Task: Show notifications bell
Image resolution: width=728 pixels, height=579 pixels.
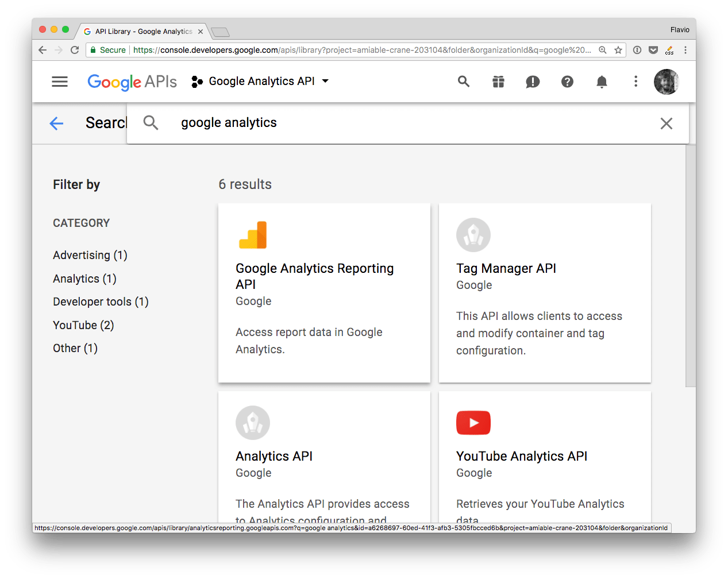Action: [602, 82]
